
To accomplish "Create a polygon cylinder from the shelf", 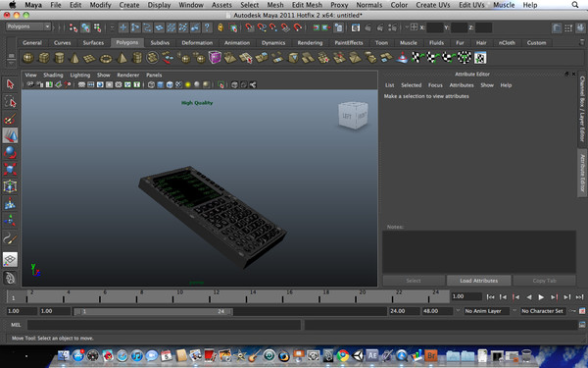I will [59, 58].
